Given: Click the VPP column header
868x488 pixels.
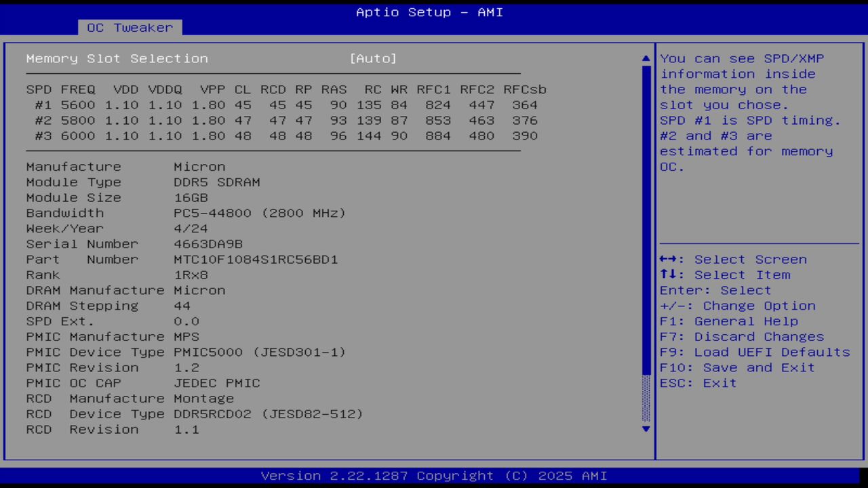Looking at the screenshot, I should 212,89.
